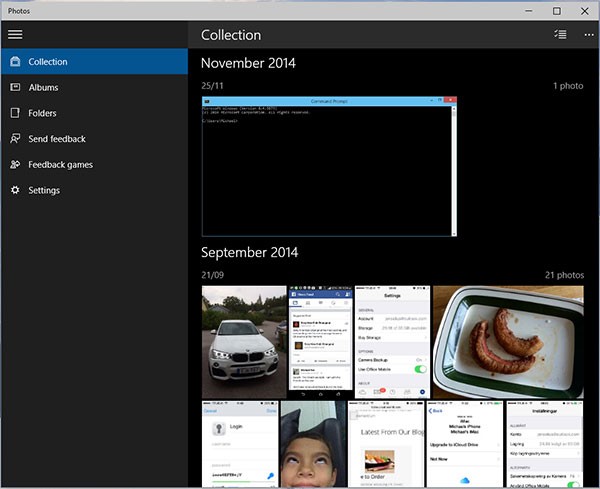Open the Command Prompt screenshot photo

(329, 166)
